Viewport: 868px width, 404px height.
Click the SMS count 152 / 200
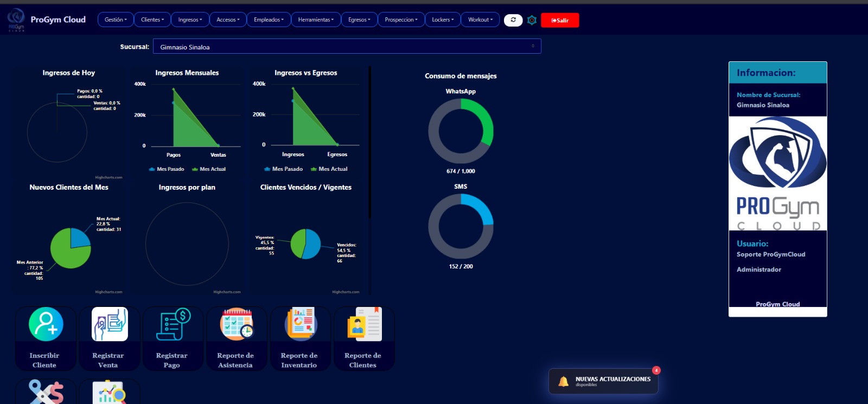[x=461, y=267]
